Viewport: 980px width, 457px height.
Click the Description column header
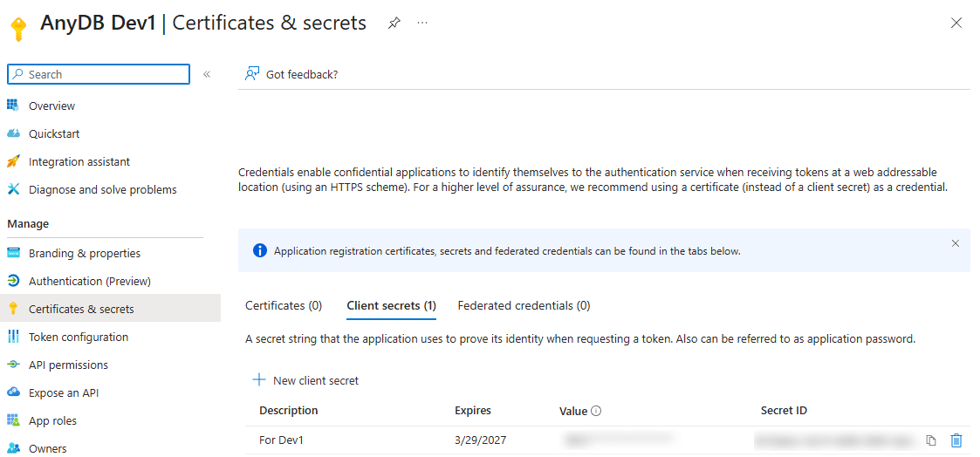point(289,410)
